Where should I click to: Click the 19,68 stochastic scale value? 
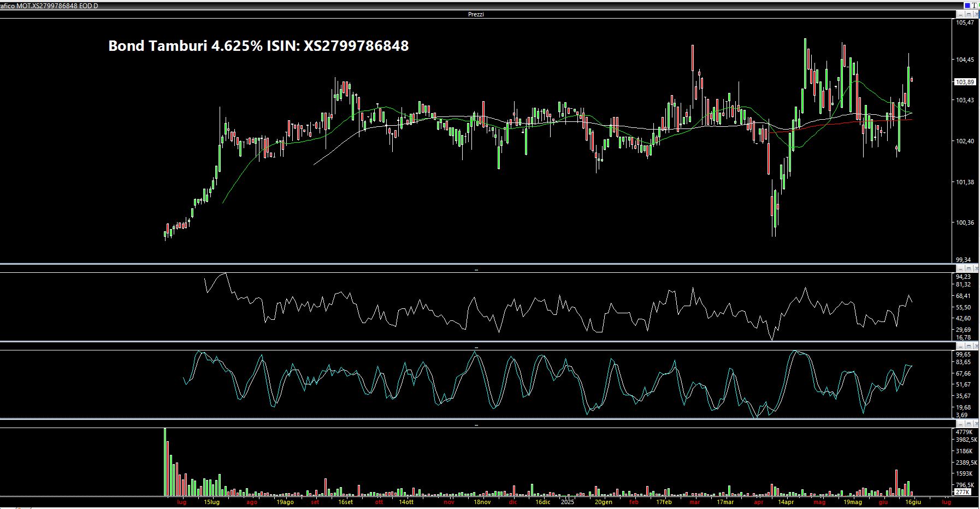[963, 407]
